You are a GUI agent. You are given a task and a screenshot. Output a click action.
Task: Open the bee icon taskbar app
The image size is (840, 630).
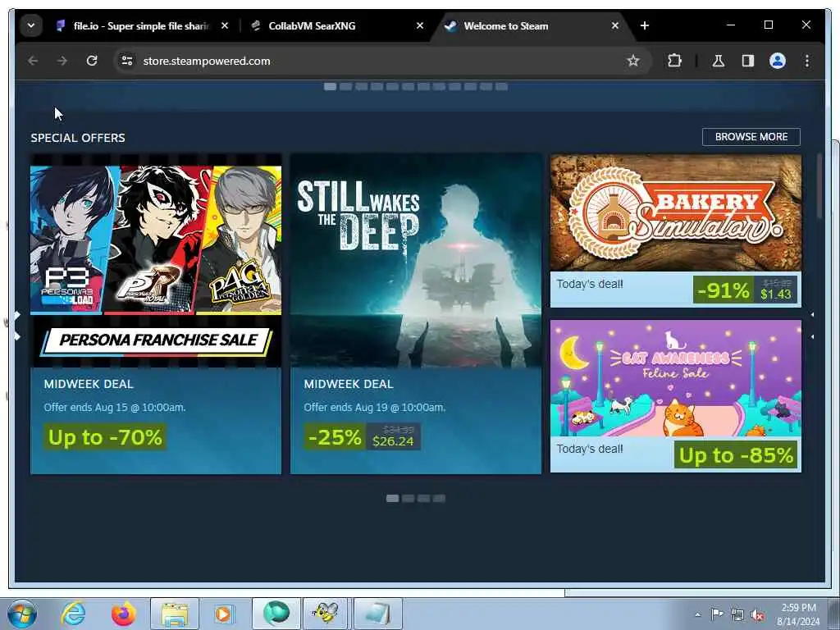[x=326, y=614]
